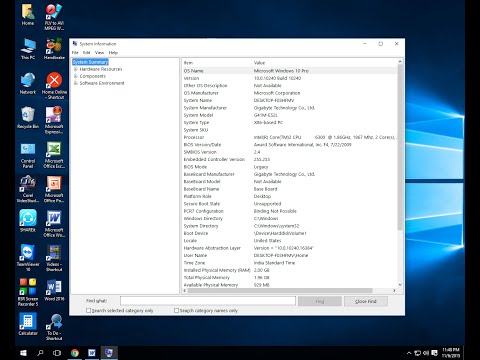Viewport: 480px width, 360px height.
Task: Select the Network desktop icon
Action: (x=28, y=83)
